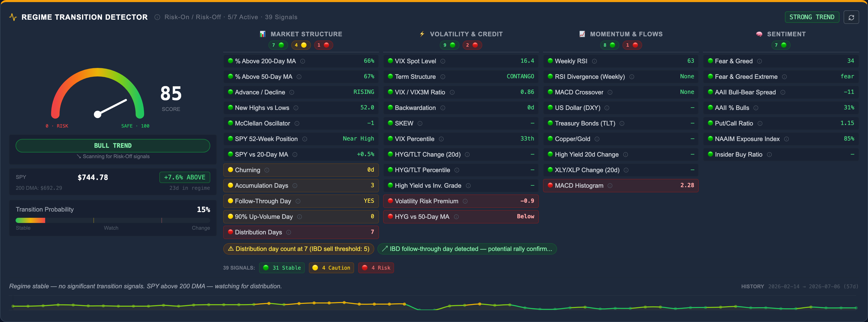This screenshot has height=322, width=868.
Task: Click the Transition Probability progress bar
Action: [113, 220]
